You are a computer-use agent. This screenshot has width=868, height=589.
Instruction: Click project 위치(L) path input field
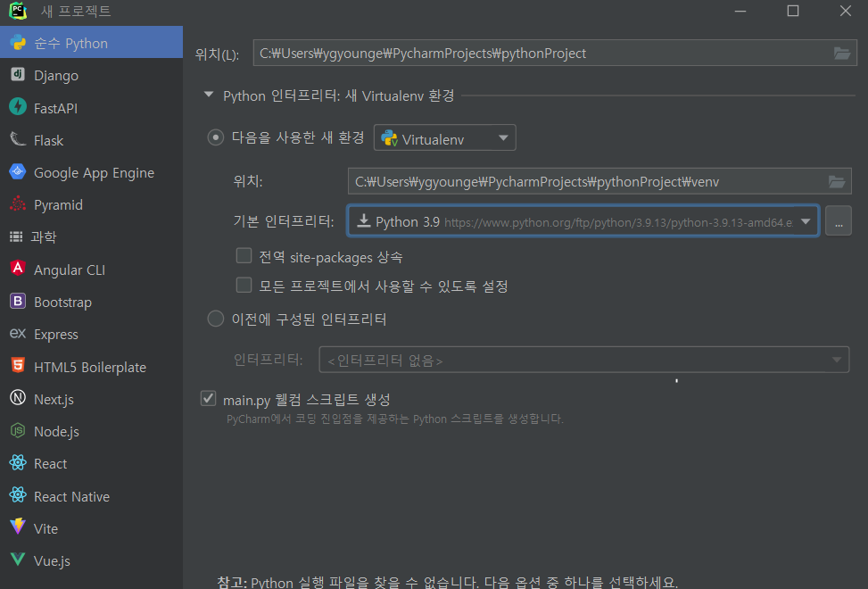(555, 54)
